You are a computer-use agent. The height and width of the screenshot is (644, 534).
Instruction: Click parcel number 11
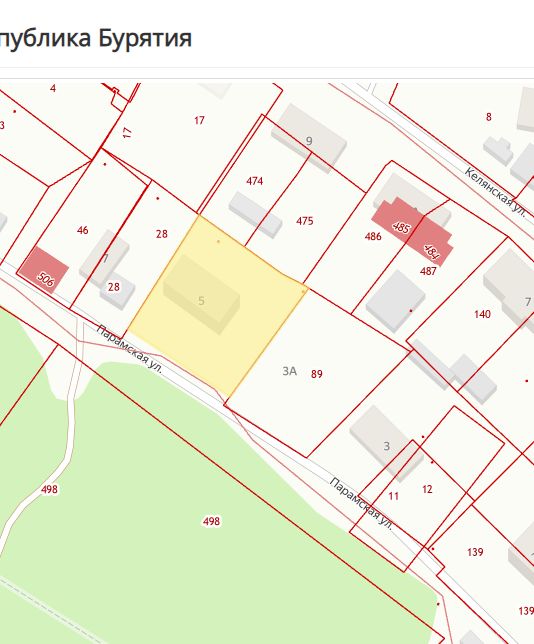(394, 496)
